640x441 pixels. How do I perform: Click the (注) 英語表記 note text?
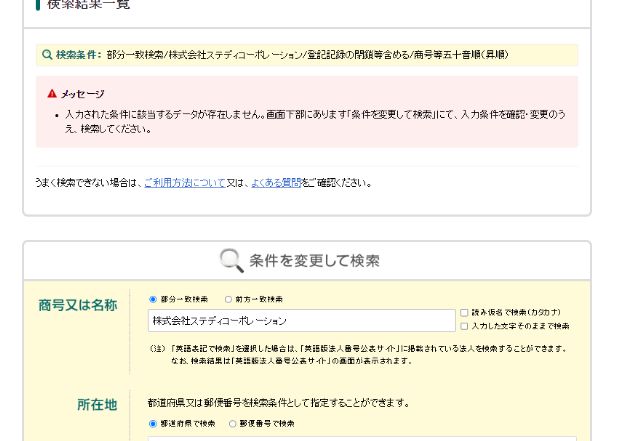pos(358,354)
